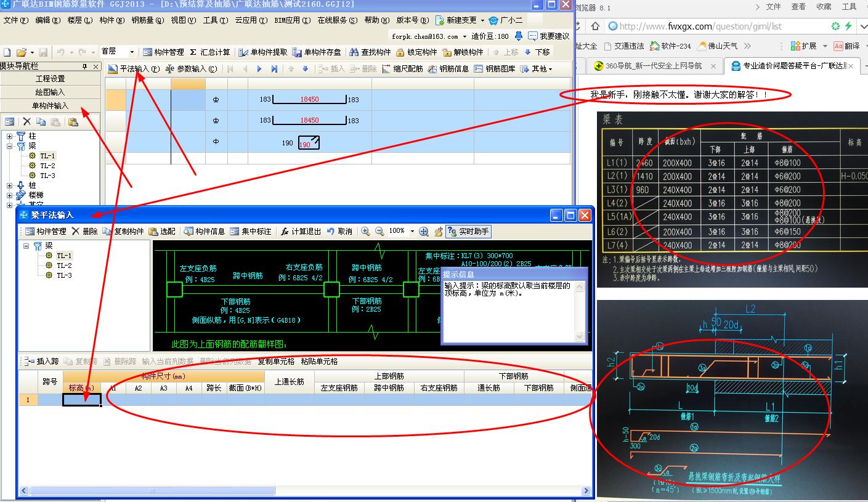
Task: Click the open folder icon in main toolbar
Action: tap(21, 52)
